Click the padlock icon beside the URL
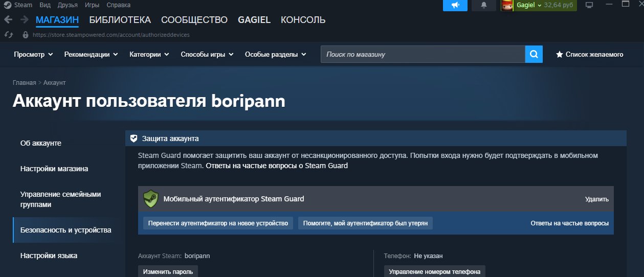 coord(26,35)
